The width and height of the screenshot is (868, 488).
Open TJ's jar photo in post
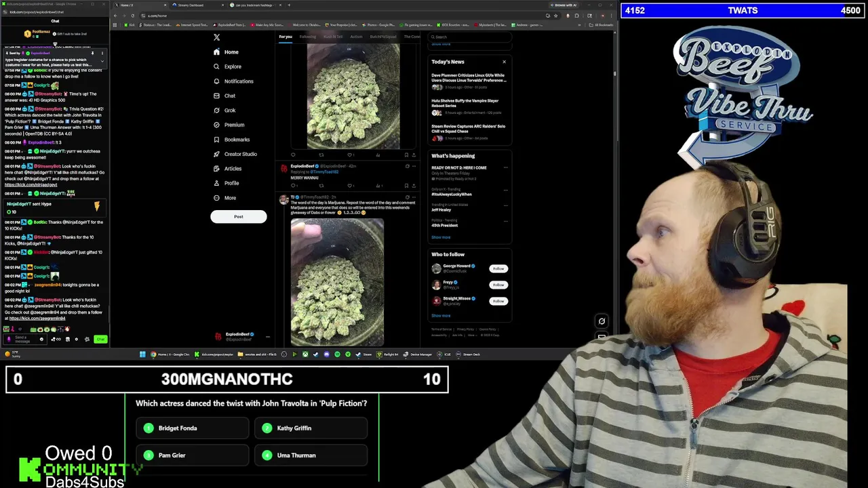pos(337,282)
